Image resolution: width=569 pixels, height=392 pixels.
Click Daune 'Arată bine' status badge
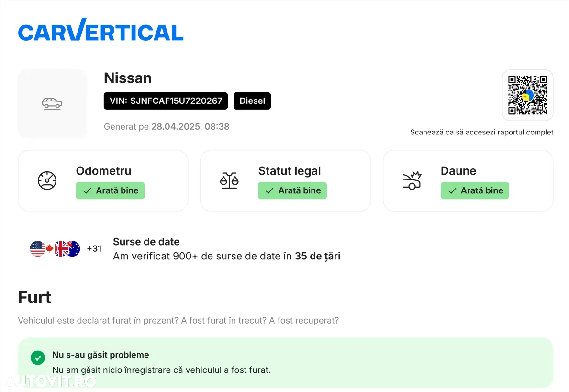(475, 190)
